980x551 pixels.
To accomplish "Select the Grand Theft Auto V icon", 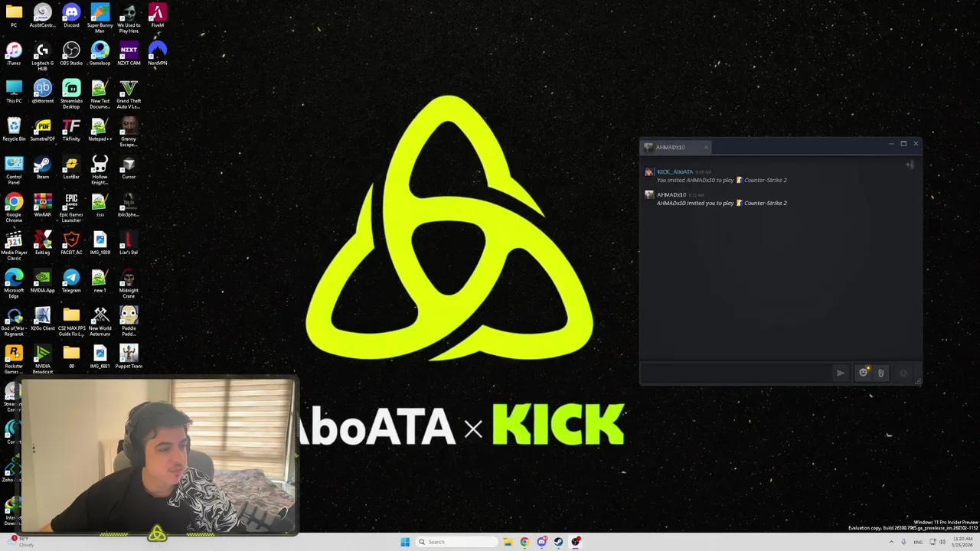I will click(x=129, y=95).
